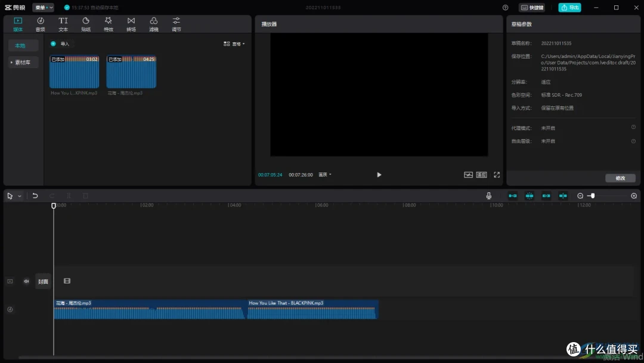This screenshot has height=363, width=644.
Task: Expand the 菜单 menu dropdown
Action: [x=43, y=7]
